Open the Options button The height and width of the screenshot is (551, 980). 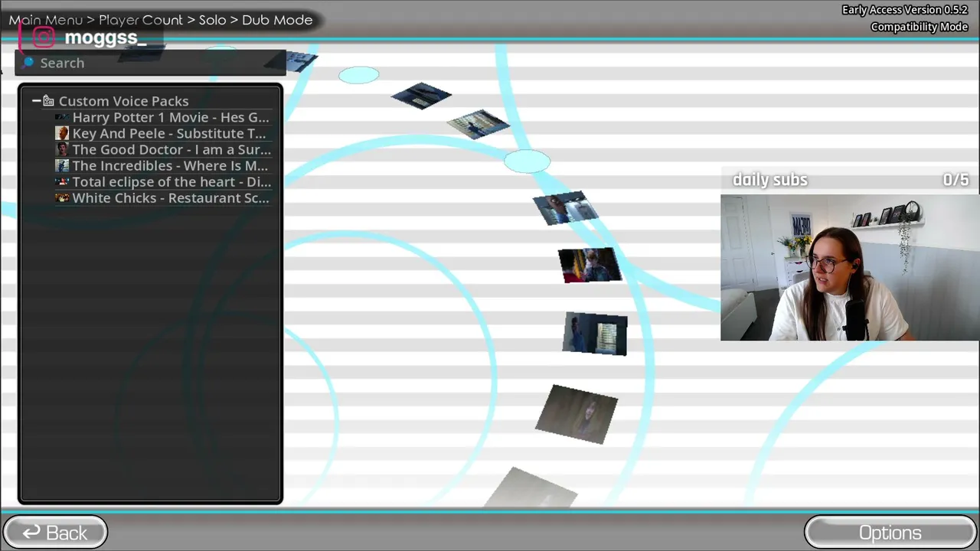click(x=890, y=533)
